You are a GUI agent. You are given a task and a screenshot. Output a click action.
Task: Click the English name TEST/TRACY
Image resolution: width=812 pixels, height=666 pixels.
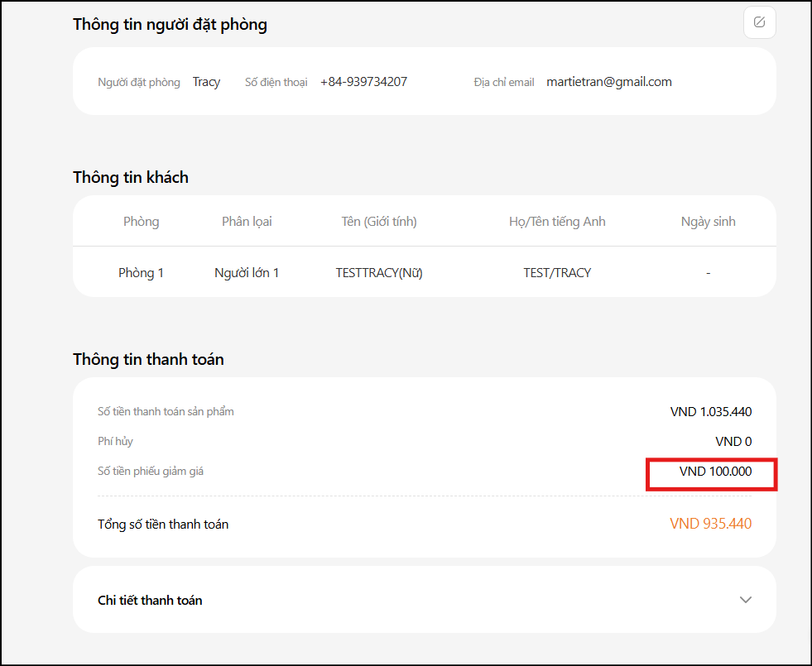point(557,272)
